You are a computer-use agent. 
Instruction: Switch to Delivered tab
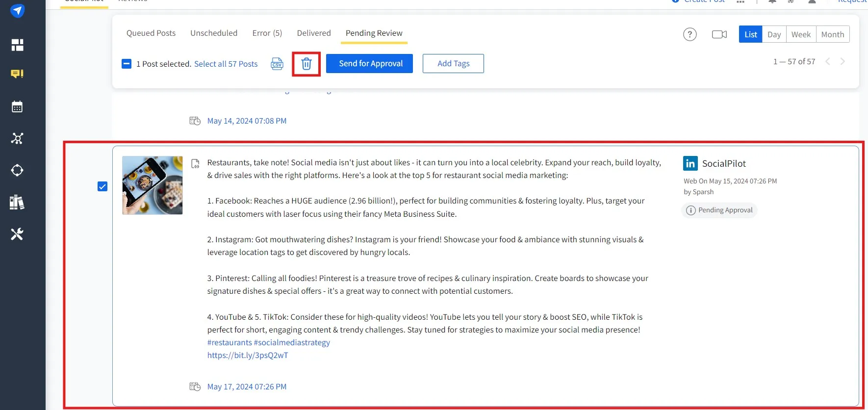coord(314,33)
